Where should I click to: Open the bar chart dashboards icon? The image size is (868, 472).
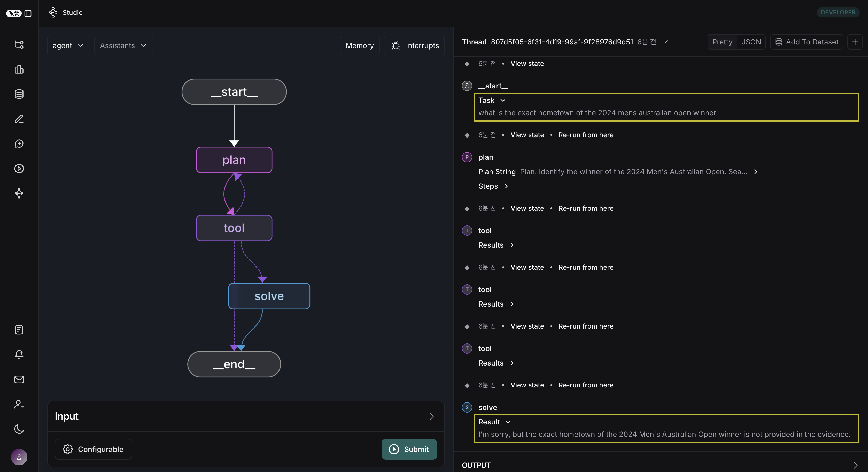click(19, 69)
